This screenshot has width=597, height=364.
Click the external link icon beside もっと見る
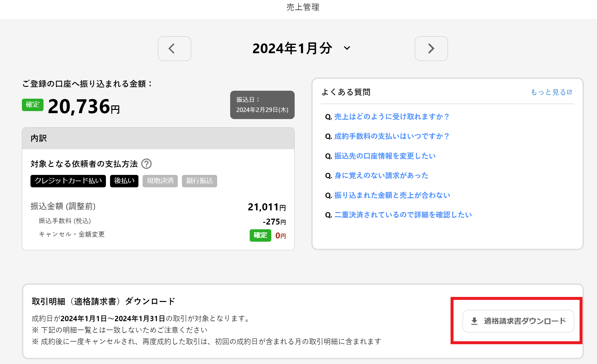pyautogui.click(x=569, y=92)
